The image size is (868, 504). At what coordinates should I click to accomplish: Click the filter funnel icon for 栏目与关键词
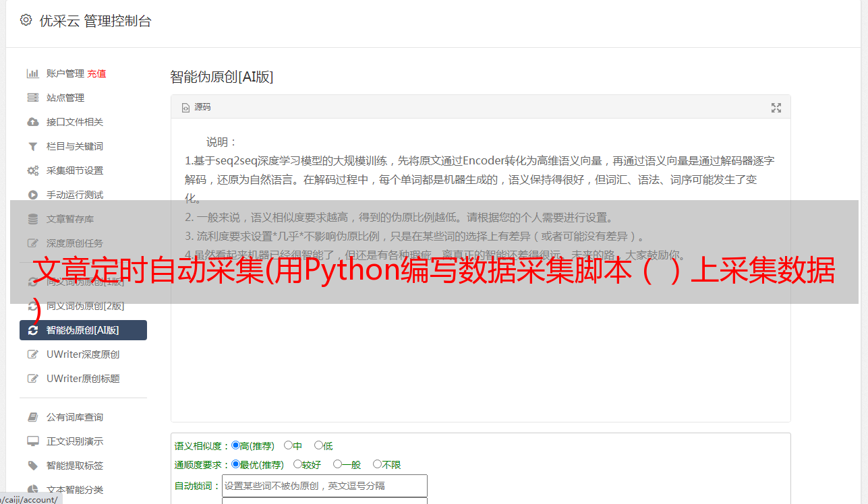32,146
